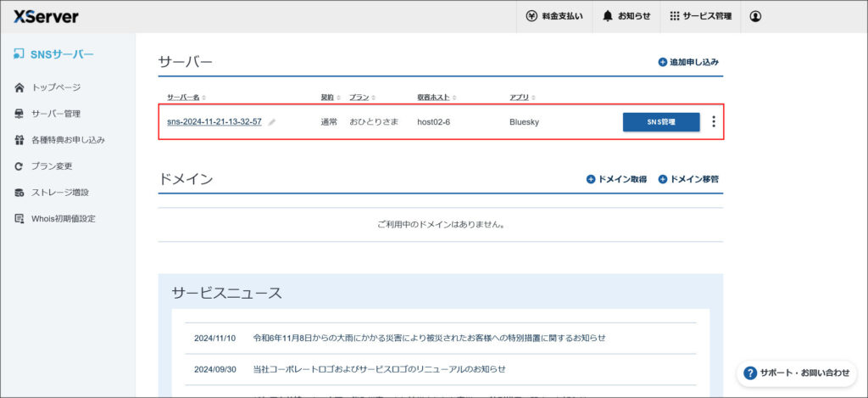Open server link sns-2024-11-21-13-32-57
The image size is (868, 398).
point(214,122)
